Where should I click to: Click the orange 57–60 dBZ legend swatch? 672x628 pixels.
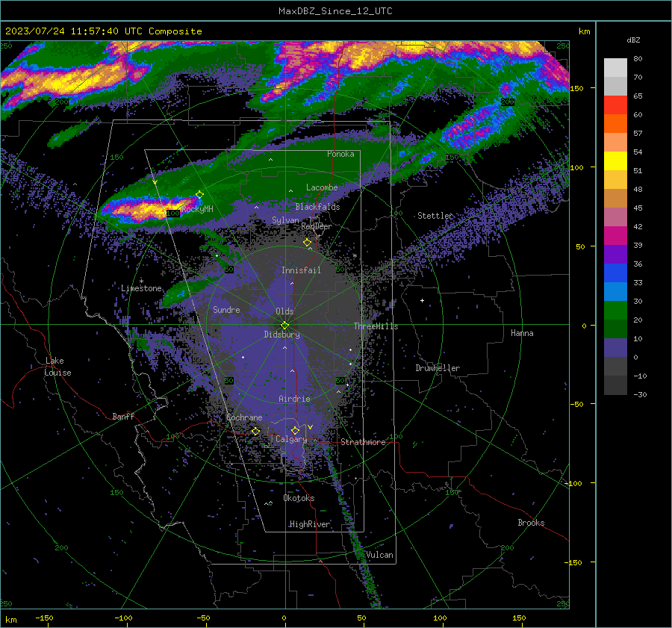click(615, 123)
